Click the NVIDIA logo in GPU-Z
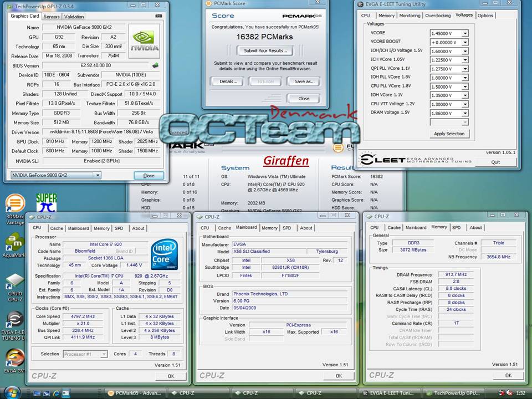The width and height of the screenshot is (532, 399). pos(144,41)
